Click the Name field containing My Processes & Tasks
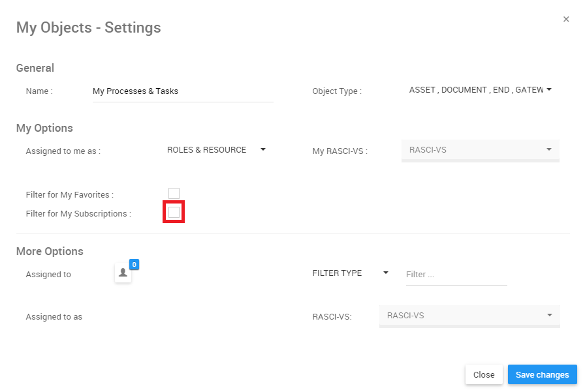 pos(182,91)
